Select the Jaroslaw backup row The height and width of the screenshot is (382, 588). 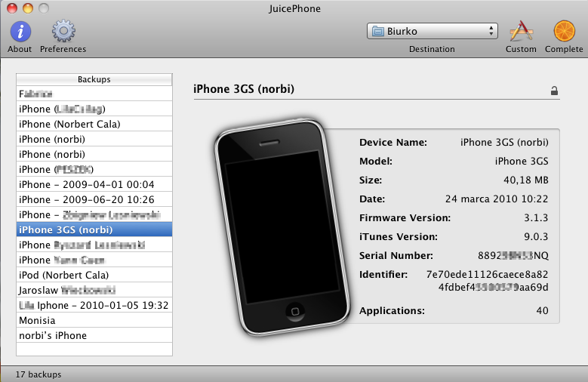(94, 290)
